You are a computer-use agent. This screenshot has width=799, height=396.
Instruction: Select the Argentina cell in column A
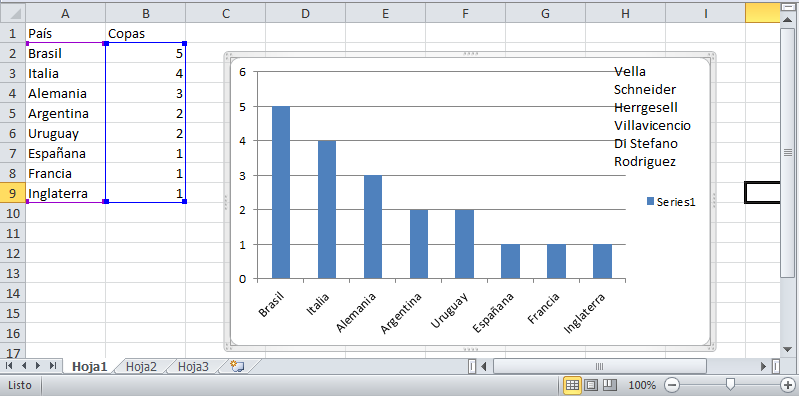(65, 114)
